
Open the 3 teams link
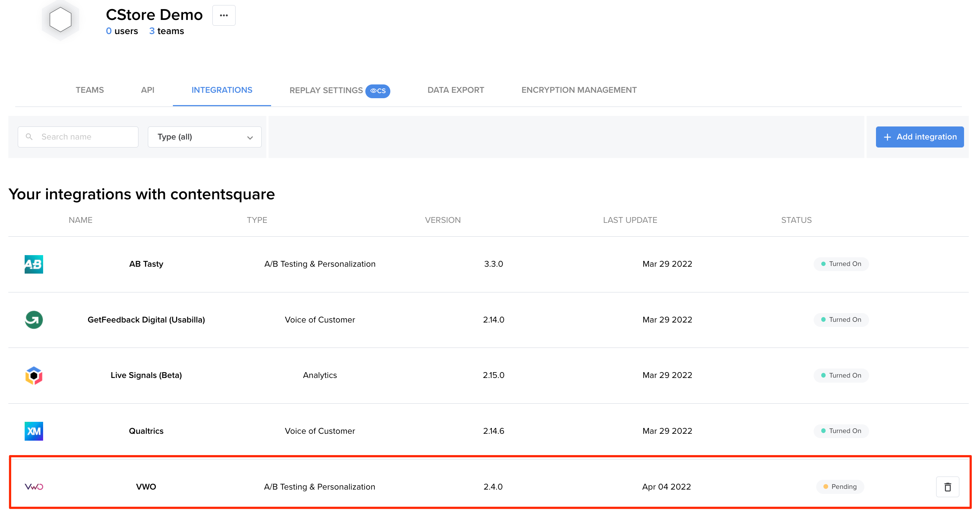[166, 31]
